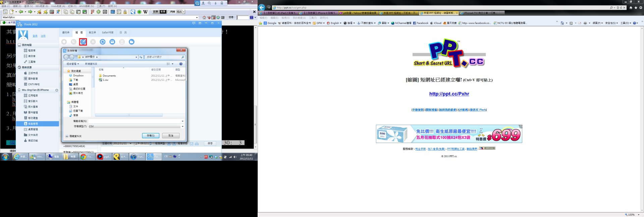Switch to the notes tab in iTools
644x217 pixels.
[92, 32]
